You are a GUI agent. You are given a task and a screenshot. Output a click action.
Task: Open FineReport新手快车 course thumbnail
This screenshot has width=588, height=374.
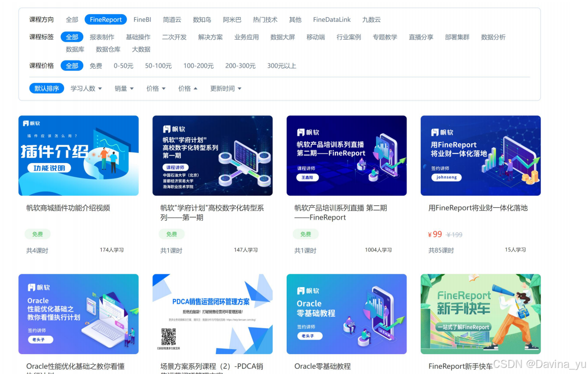point(480,314)
